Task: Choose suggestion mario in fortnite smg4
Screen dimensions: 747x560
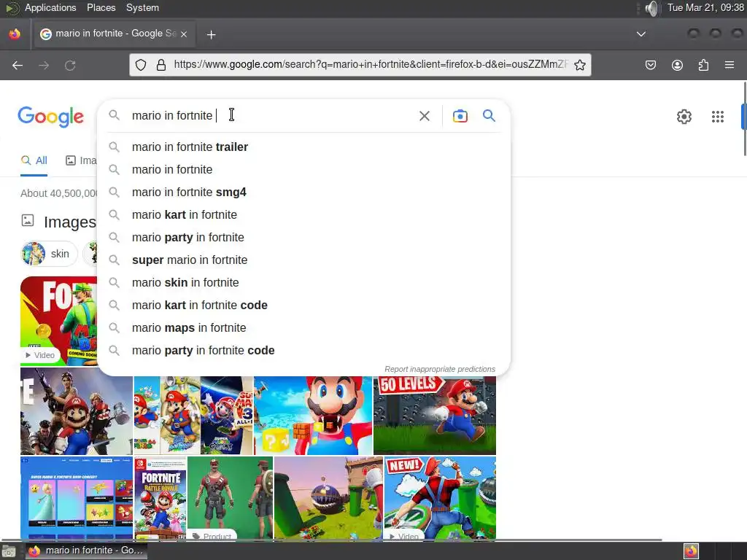Action: [304, 192]
